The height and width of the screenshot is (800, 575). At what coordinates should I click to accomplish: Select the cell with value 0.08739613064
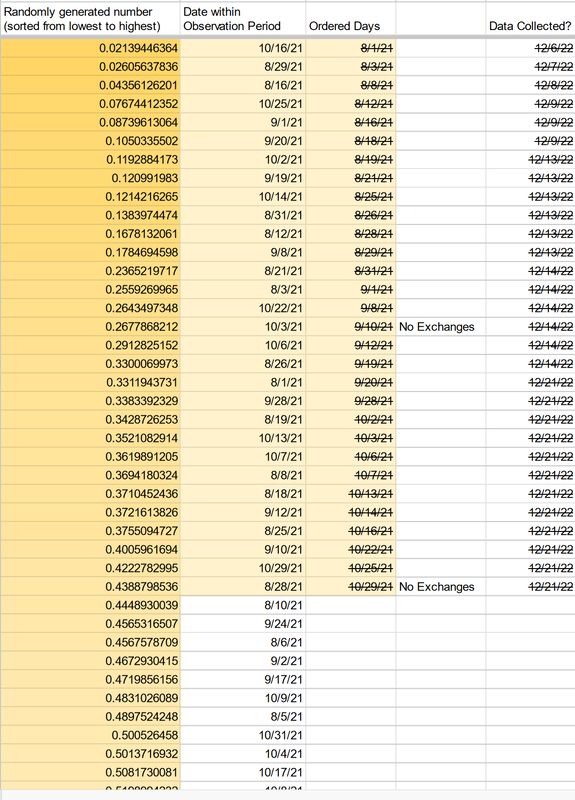coord(90,122)
